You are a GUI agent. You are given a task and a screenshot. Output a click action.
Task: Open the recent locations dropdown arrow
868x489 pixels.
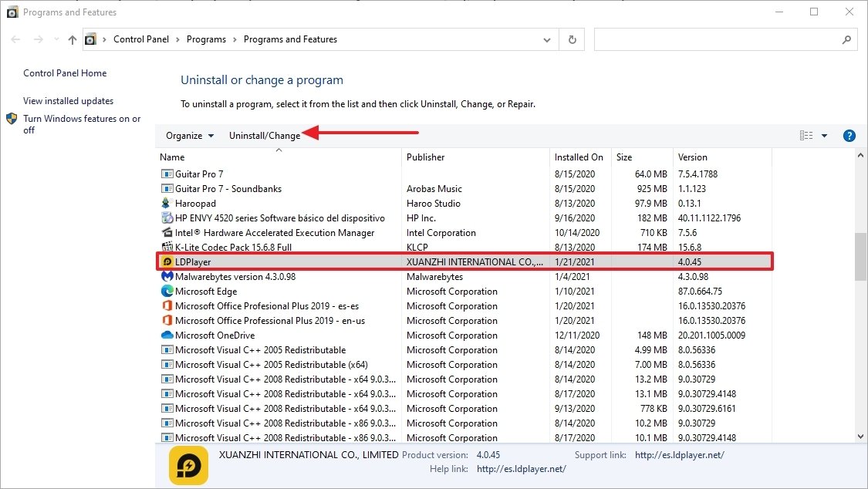click(56, 39)
